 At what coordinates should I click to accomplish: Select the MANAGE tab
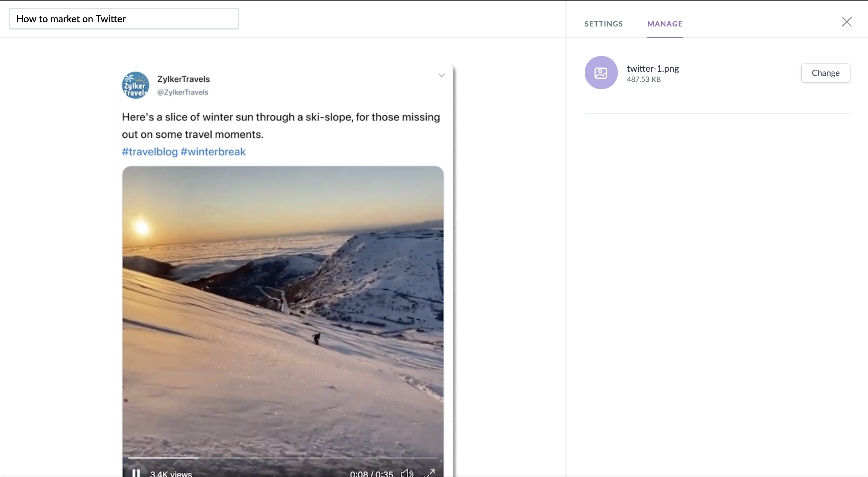pyautogui.click(x=665, y=24)
